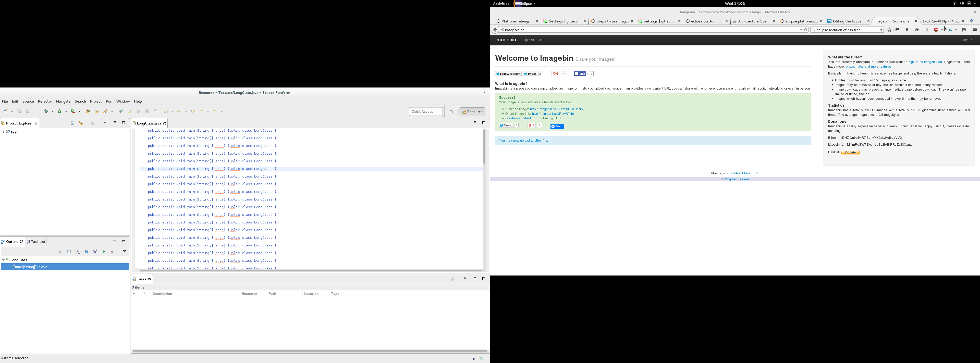Toggle Block Selection Mode icon in toolbar
980x363 pixels.
click(x=147, y=111)
